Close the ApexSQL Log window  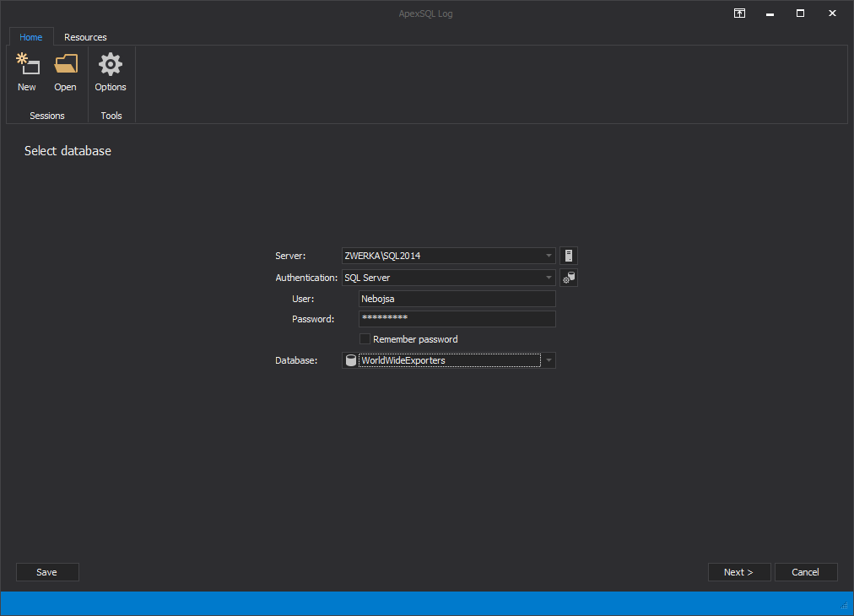832,14
